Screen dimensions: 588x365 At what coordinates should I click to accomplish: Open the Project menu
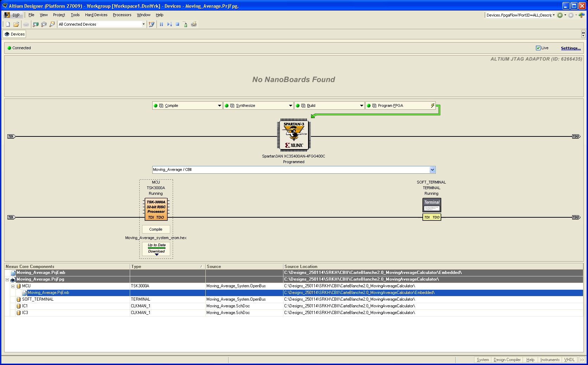click(59, 15)
